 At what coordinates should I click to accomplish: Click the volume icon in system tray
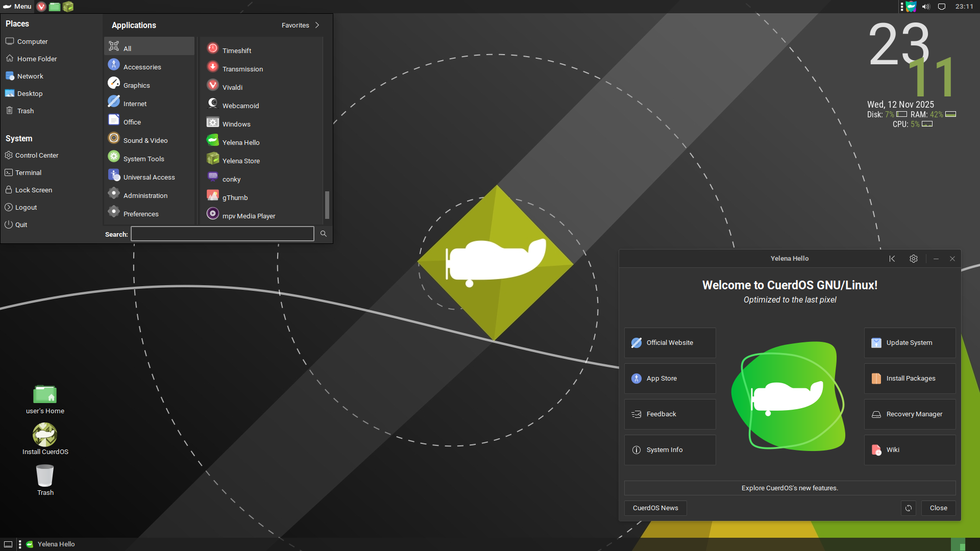[x=926, y=7]
